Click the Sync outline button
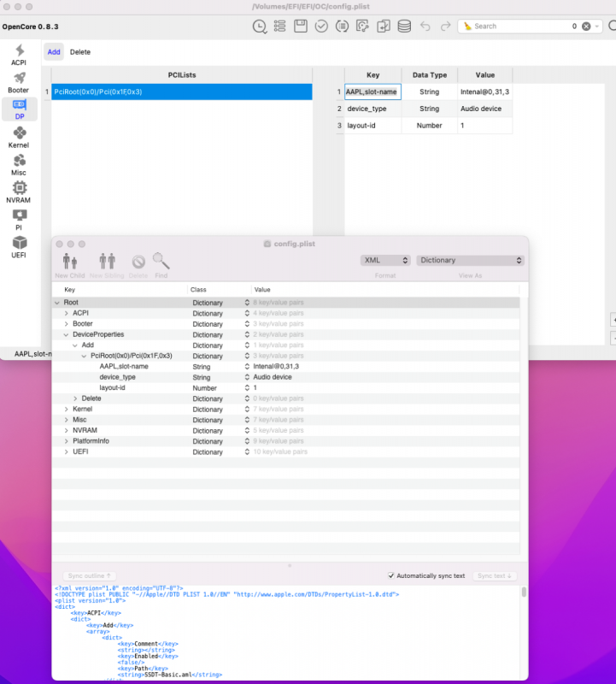The width and height of the screenshot is (616, 684). (x=90, y=575)
